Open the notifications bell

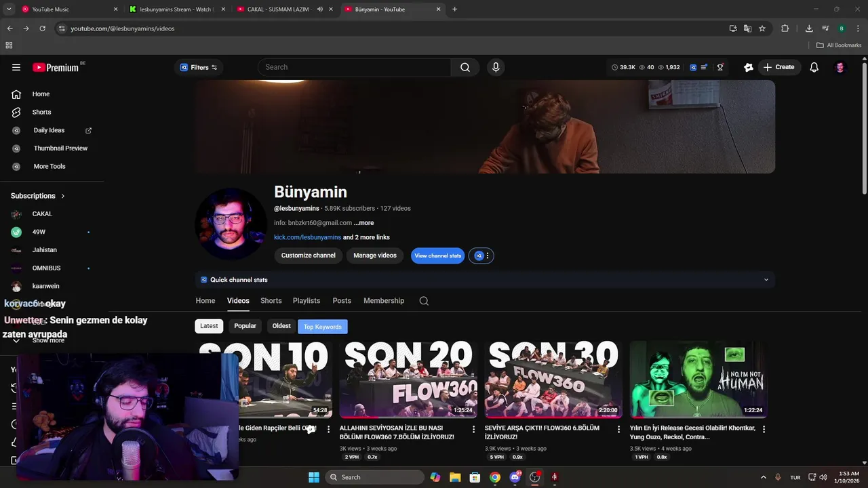tap(814, 67)
